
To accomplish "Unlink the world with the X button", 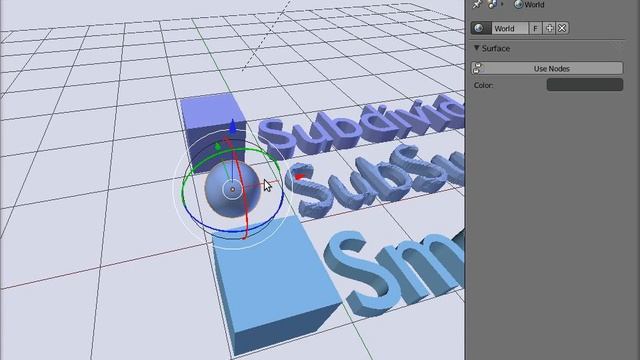I will (562, 28).
